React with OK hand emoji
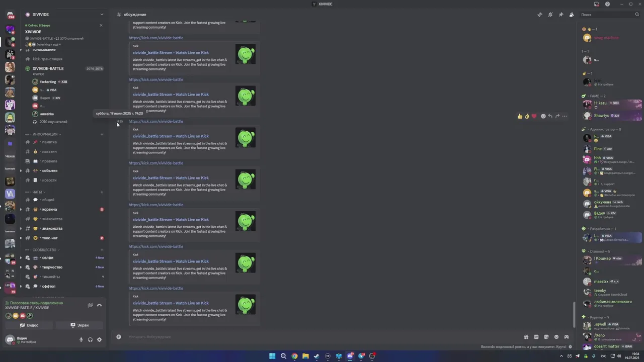This screenshot has width=644, height=362. tap(527, 116)
